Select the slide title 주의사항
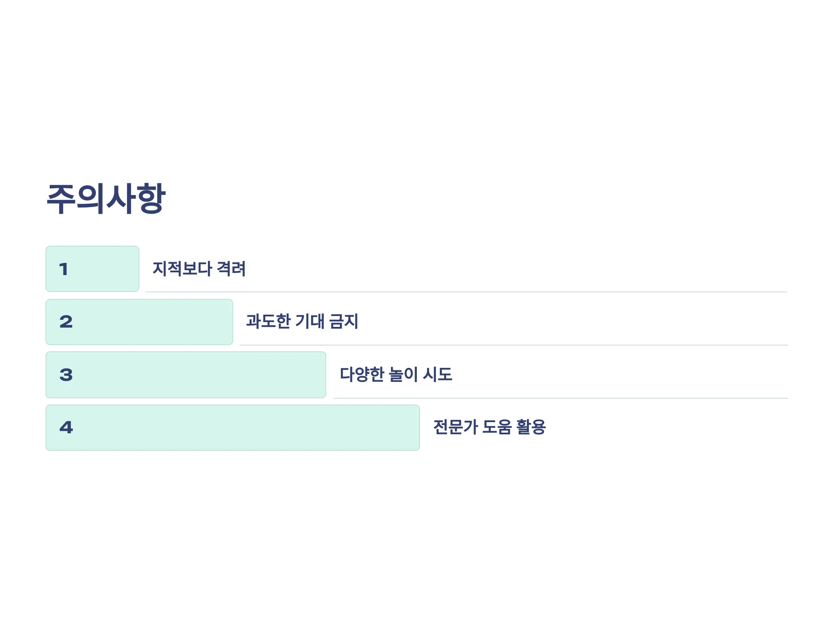 tap(106, 198)
